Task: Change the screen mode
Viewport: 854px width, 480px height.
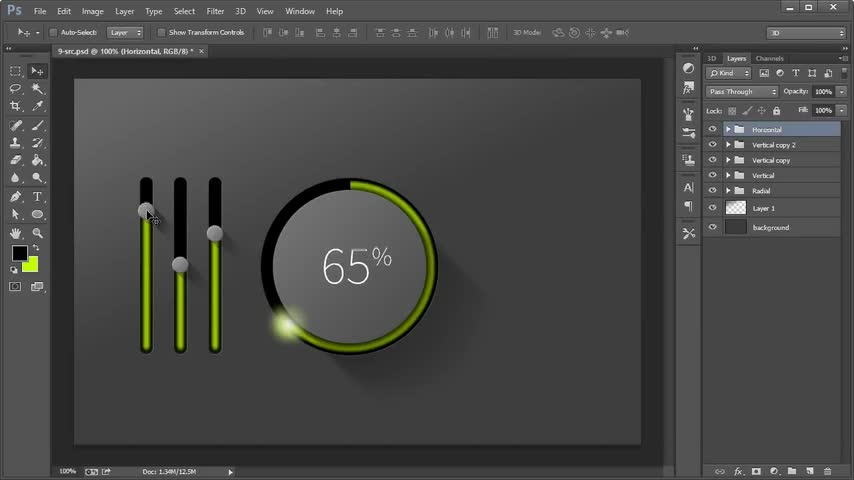Action: click(37, 287)
